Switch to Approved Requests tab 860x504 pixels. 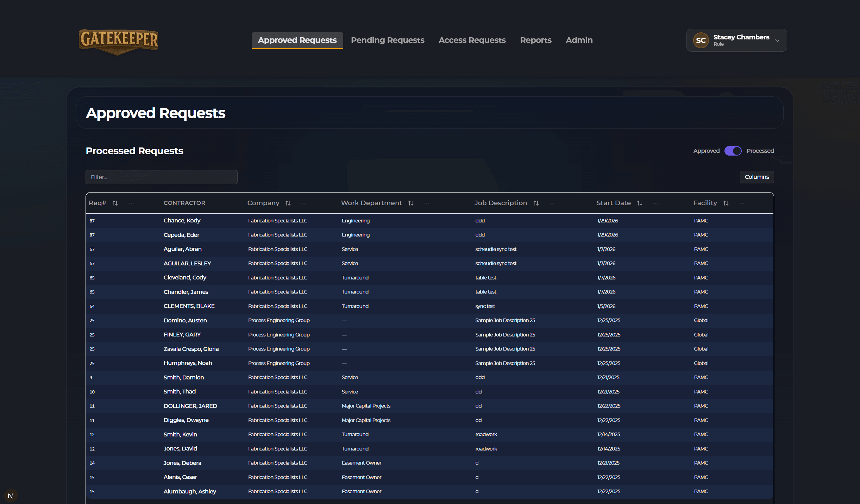pyautogui.click(x=297, y=40)
